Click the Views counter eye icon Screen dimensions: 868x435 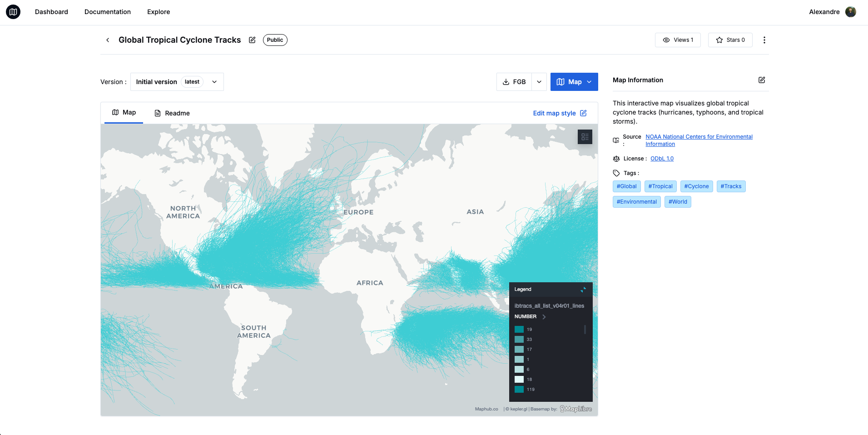coord(666,40)
